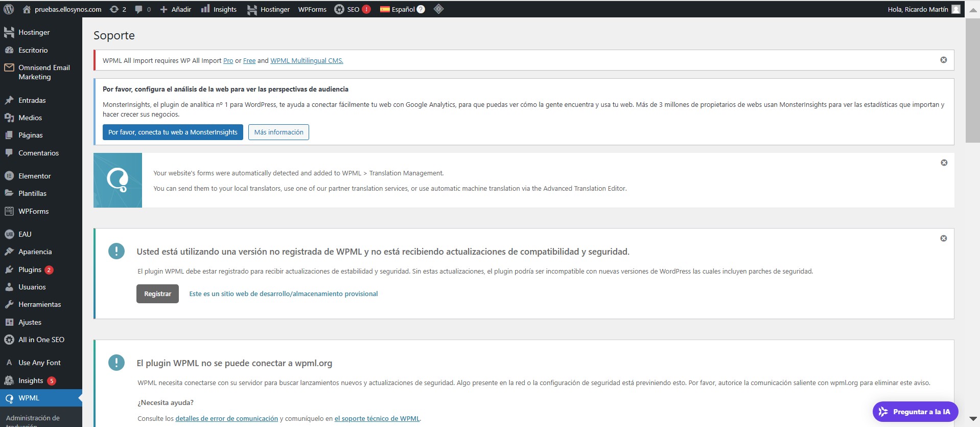Open Comentarios in the sidebar

click(41, 153)
